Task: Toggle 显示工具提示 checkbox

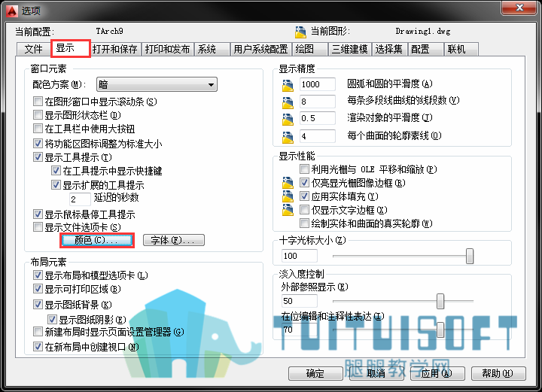Action: pos(38,157)
